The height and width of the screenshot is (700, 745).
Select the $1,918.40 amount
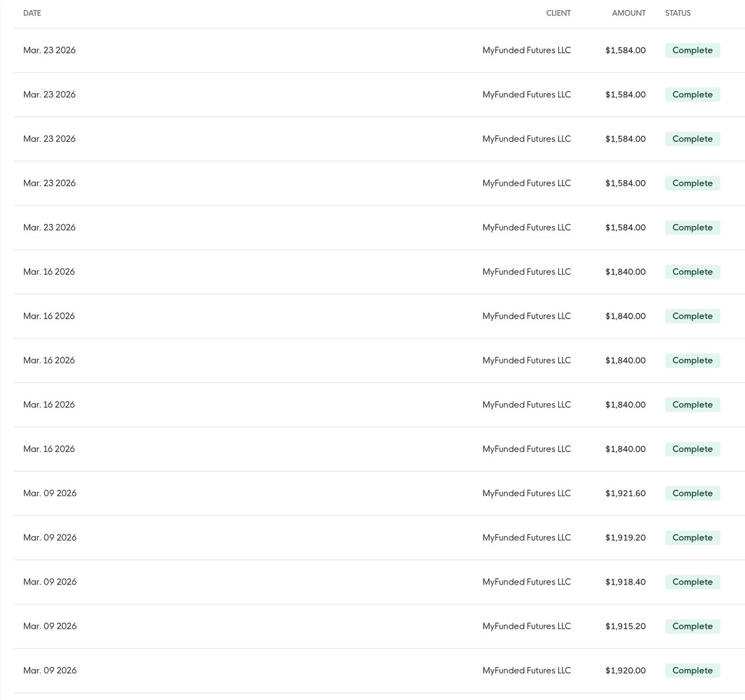coord(625,582)
